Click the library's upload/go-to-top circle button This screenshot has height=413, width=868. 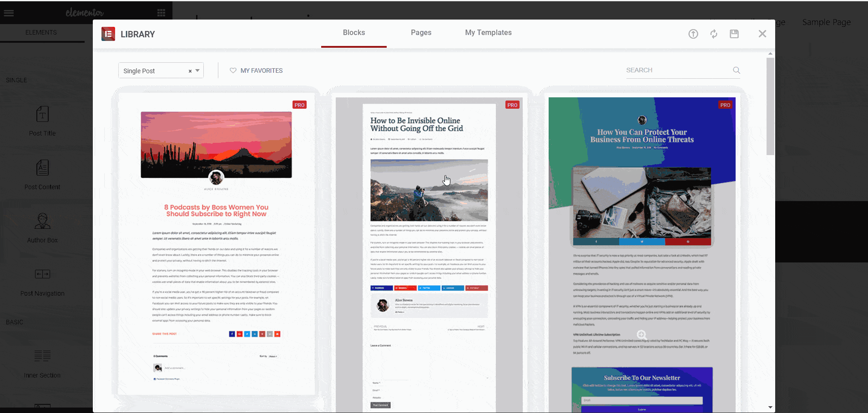pos(693,34)
